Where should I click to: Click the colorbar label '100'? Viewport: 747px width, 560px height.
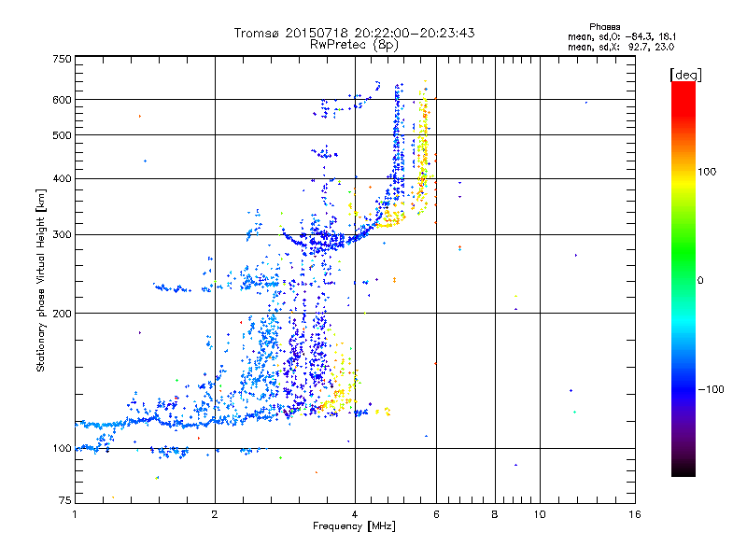(x=707, y=172)
